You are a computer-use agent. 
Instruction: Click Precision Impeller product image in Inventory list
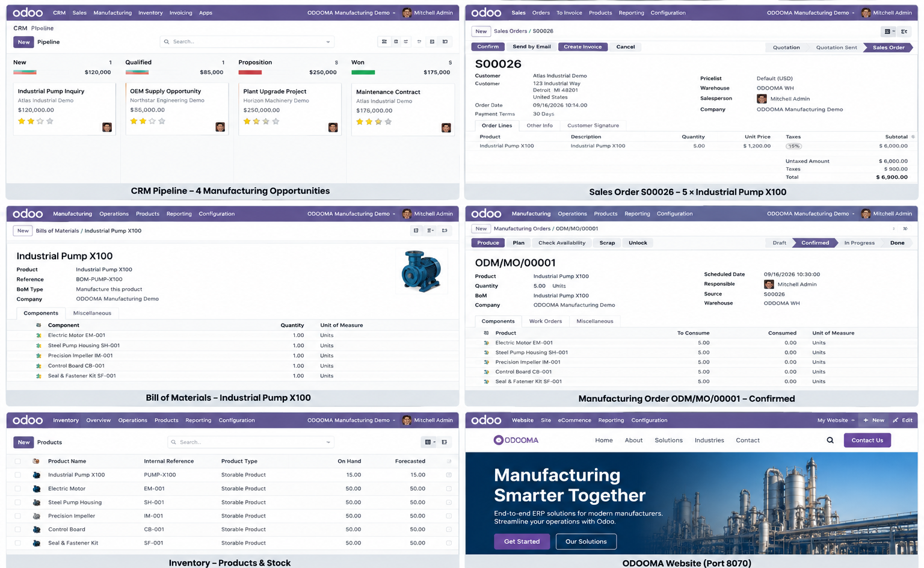pos(37,516)
